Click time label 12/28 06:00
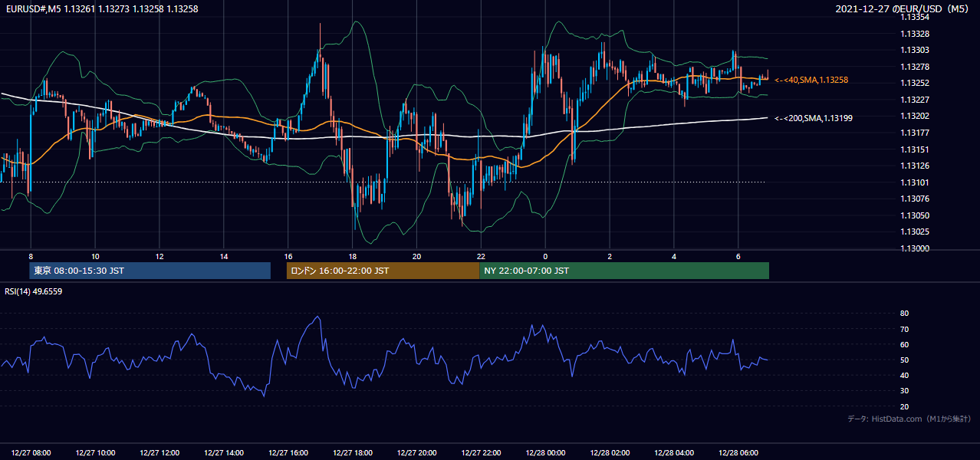The height and width of the screenshot is (460, 980). pos(738,452)
